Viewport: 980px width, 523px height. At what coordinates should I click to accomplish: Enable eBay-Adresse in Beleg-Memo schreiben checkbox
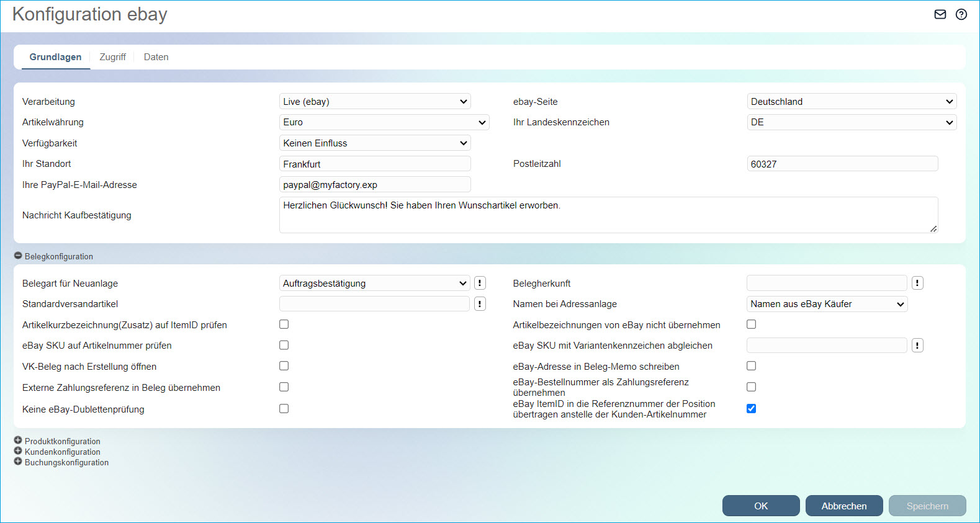coord(751,365)
